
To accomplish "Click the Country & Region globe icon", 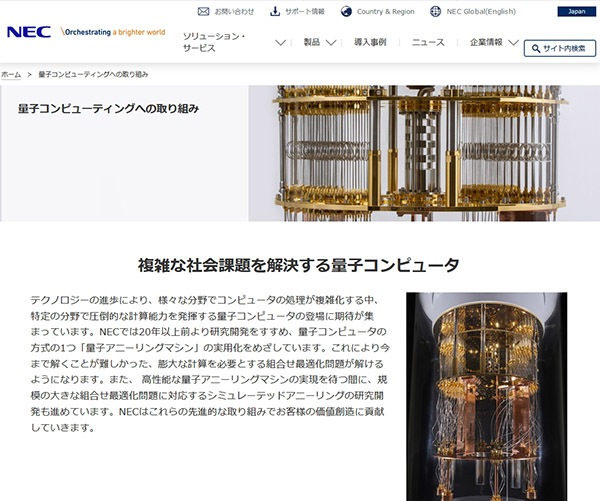I will tap(346, 11).
